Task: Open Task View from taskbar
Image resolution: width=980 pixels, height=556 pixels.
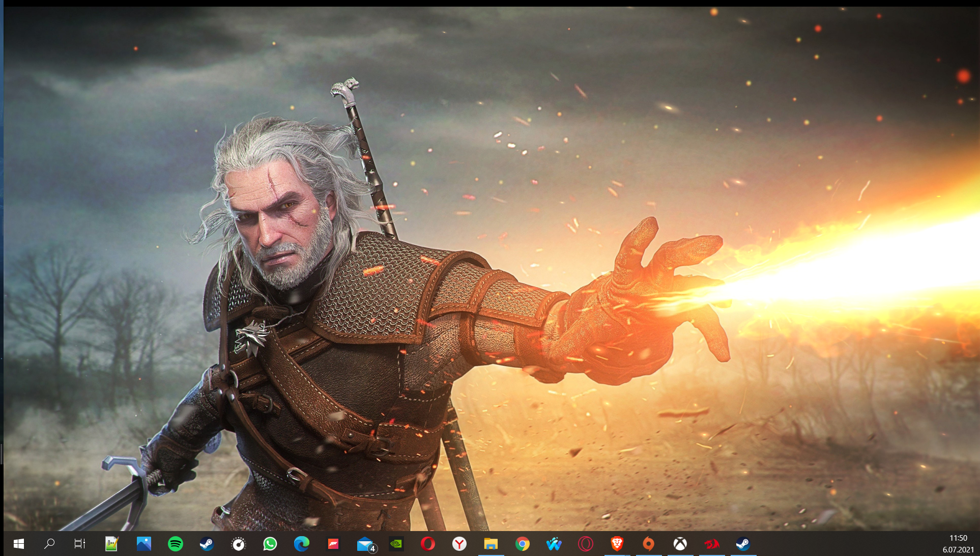Action: click(x=80, y=544)
